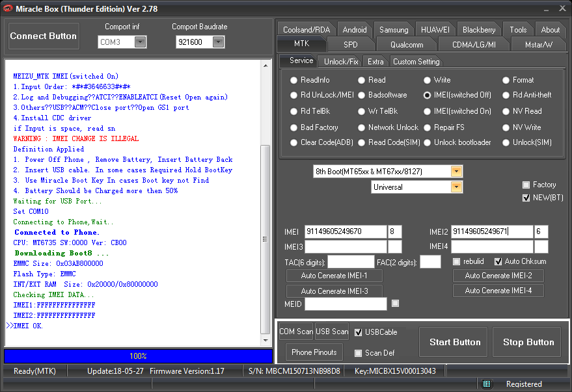Expand the Universal model dropdown
Viewport: 572px width, 392px height.
point(456,187)
